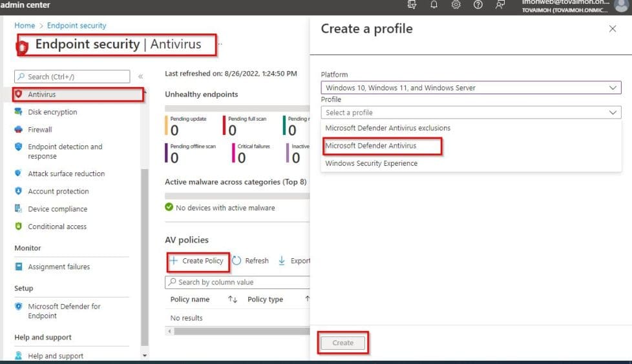Open Device compliance in sidebar
632x364 pixels.
(x=58, y=209)
